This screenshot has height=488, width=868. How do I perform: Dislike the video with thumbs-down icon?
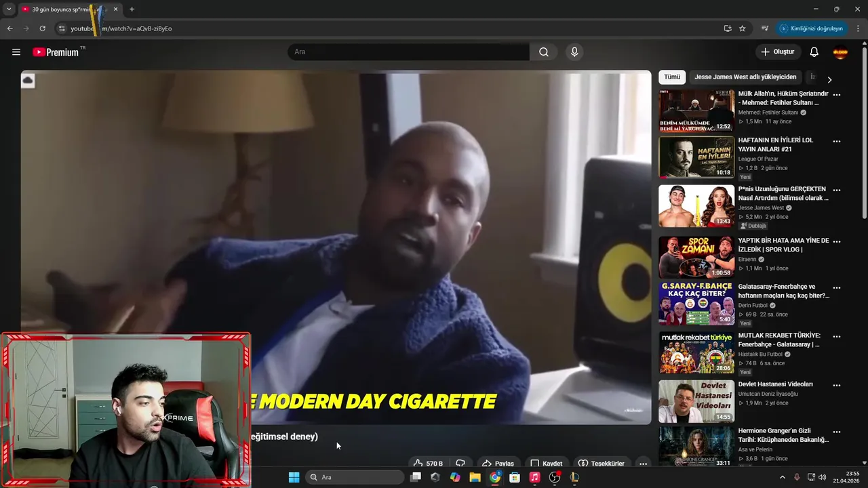coord(460,464)
